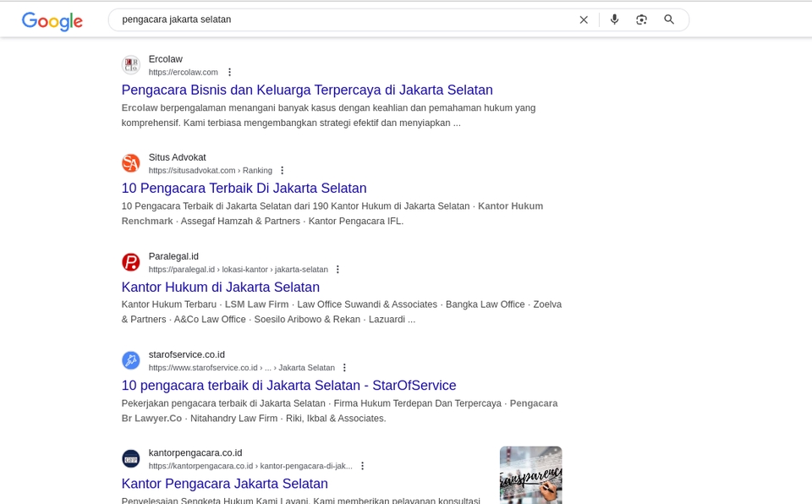Click the 'starofservice.co.id' site name

tap(186, 355)
